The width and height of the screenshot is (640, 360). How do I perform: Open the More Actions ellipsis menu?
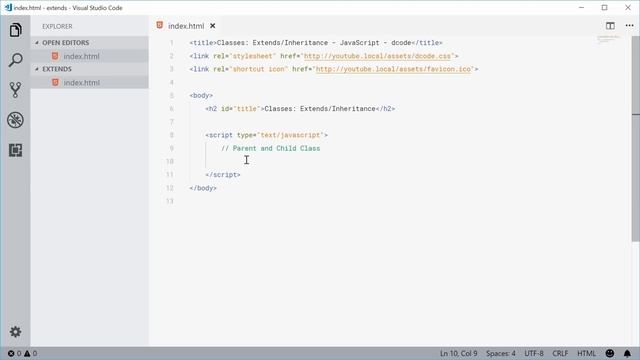(x=629, y=25)
